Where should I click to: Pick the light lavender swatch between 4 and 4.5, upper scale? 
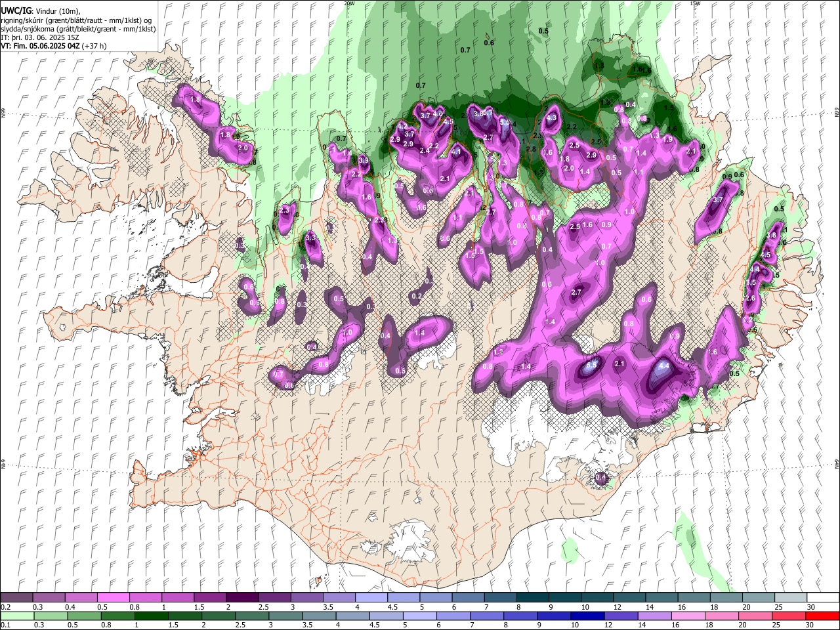(x=371, y=598)
